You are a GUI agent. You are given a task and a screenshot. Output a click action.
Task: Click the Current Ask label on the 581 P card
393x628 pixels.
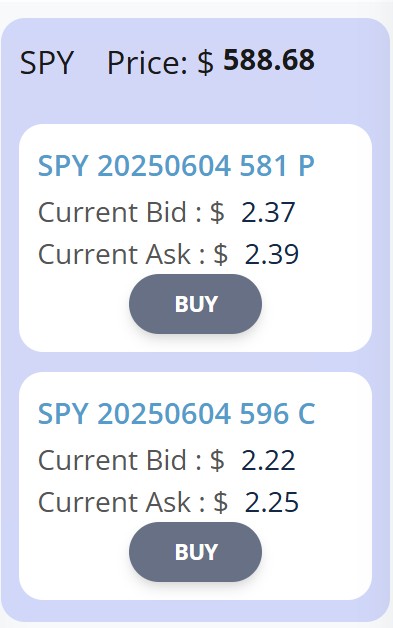point(114,254)
